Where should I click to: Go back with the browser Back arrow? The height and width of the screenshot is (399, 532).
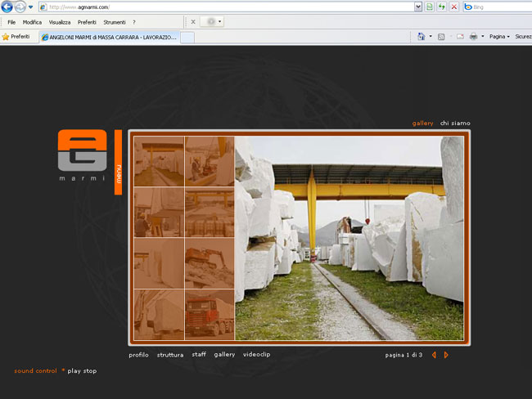[x=7, y=7]
